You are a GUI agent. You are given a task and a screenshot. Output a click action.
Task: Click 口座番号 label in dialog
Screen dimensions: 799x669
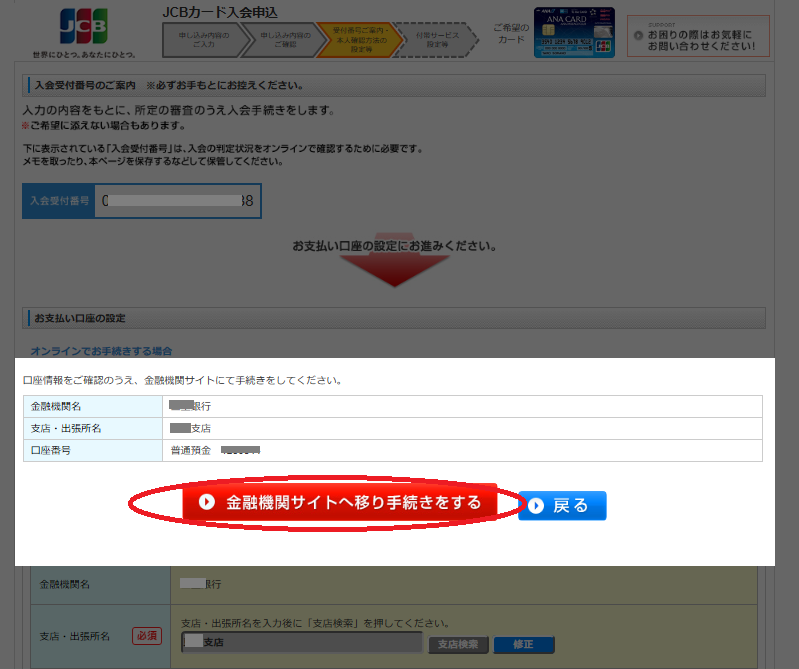pos(51,450)
